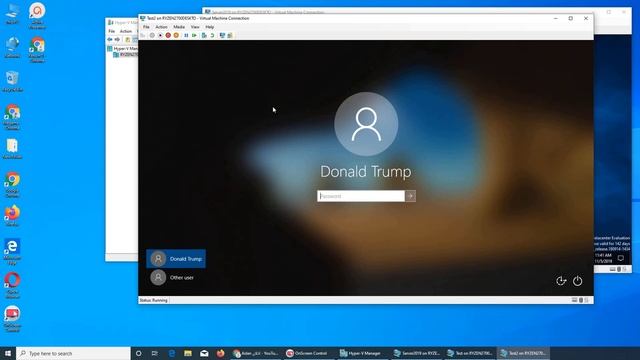
Task: Click the Enhanced Session monitor toolbar icon
Action: pyautogui.click(x=222, y=36)
